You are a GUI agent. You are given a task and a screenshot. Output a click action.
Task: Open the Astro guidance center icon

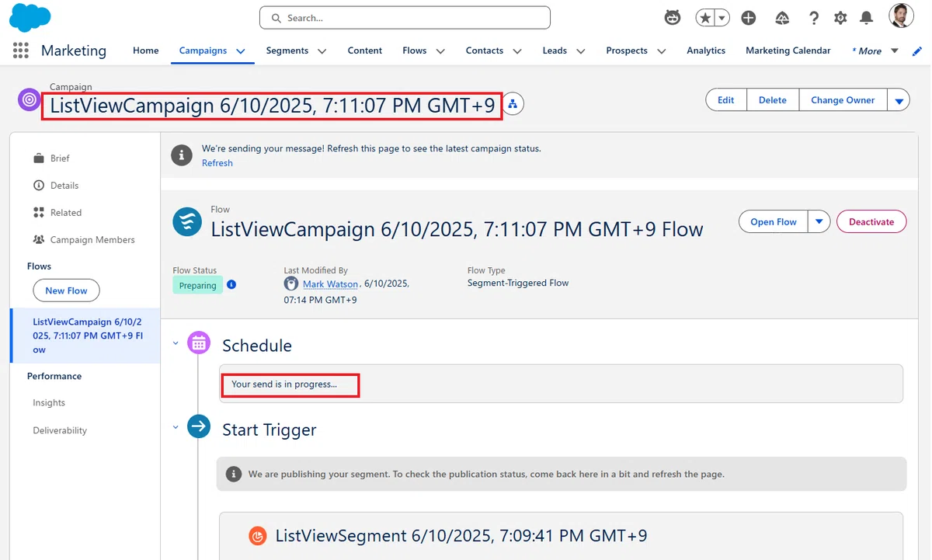673,18
